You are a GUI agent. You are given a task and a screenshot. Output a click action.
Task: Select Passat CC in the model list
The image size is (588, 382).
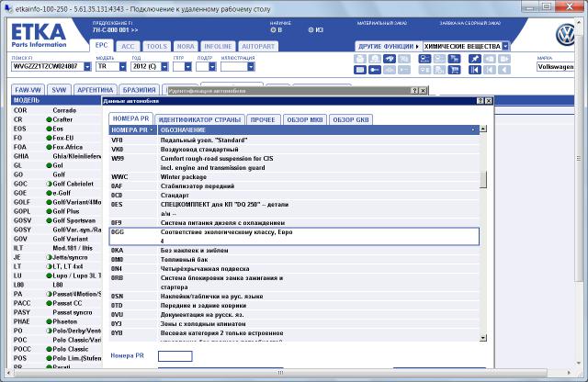point(56,303)
